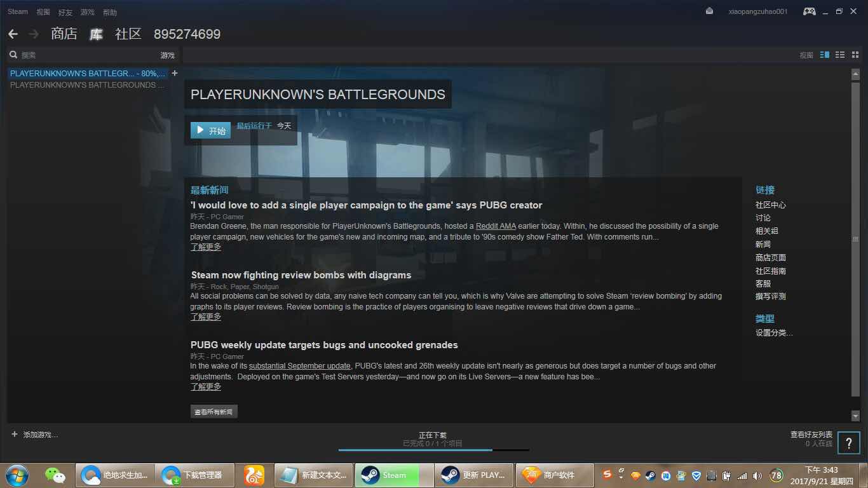Open the 好友 menu
The image size is (868, 488).
pos(65,12)
